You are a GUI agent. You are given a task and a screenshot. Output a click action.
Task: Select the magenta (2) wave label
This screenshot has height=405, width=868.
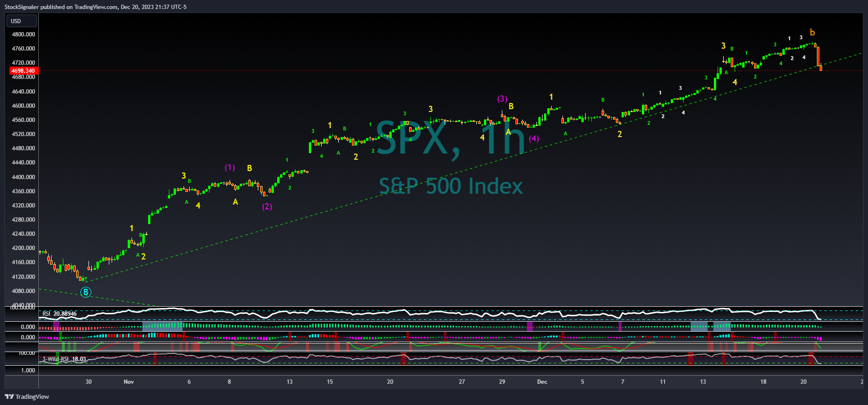(x=267, y=207)
